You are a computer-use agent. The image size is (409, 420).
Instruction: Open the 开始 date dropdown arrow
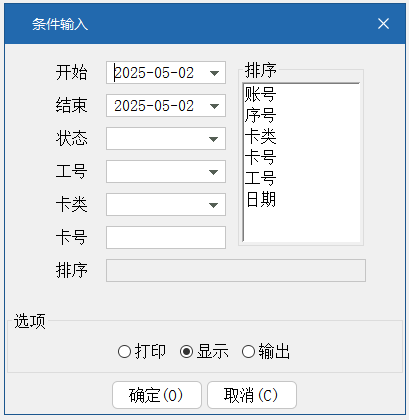(214, 73)
